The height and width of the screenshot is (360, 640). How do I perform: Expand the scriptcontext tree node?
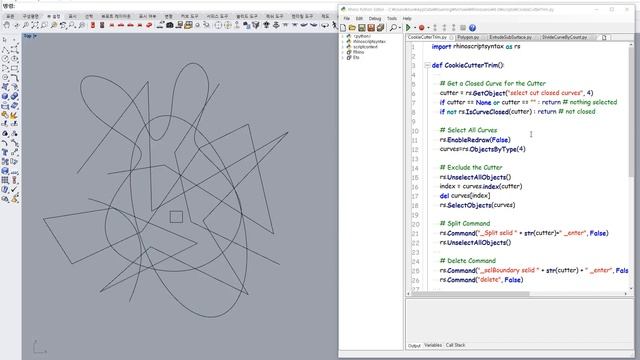[342, 47]
